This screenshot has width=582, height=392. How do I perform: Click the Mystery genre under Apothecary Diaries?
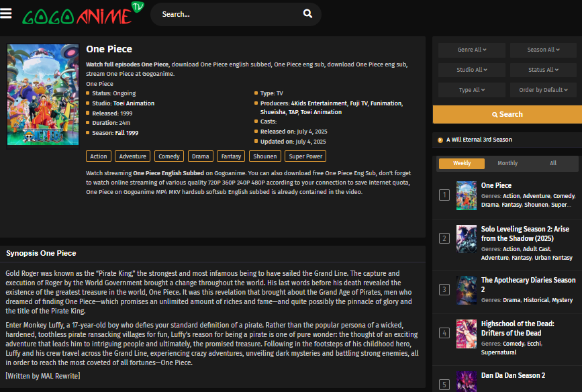click(x=563, y=300)
